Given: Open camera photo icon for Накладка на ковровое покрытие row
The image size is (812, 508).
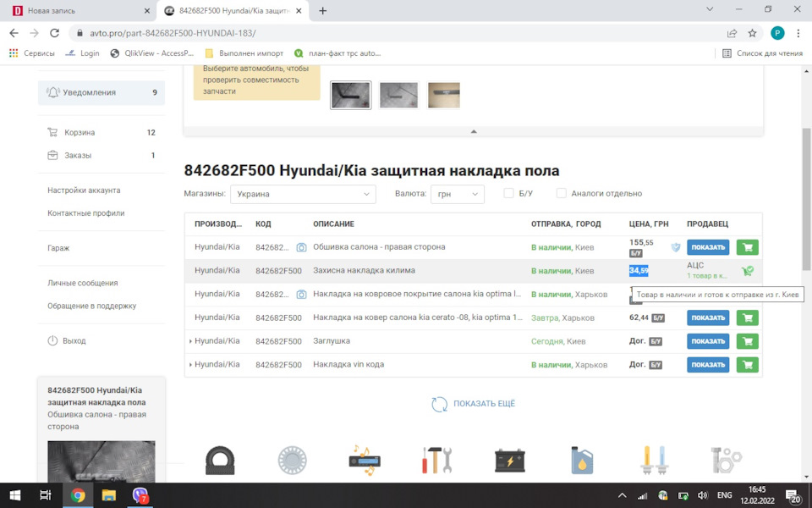Looking at the screenshot, I should coord(301,294).
